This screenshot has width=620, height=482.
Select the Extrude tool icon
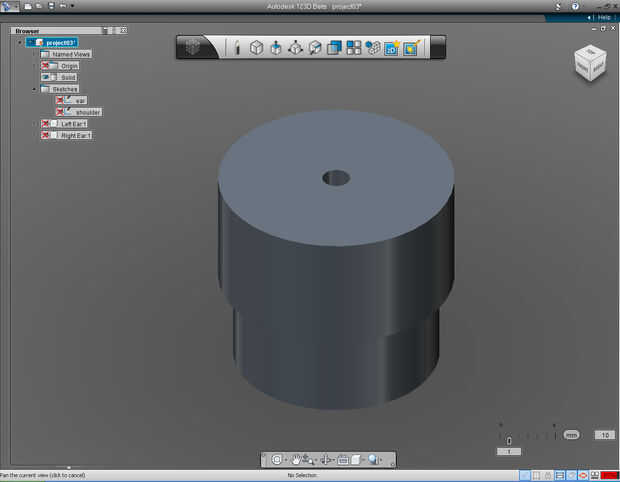click(x=276, y=47)
